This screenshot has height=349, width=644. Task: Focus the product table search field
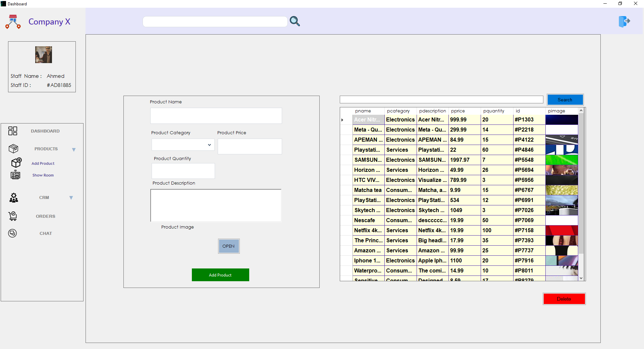tap(441, 100)
